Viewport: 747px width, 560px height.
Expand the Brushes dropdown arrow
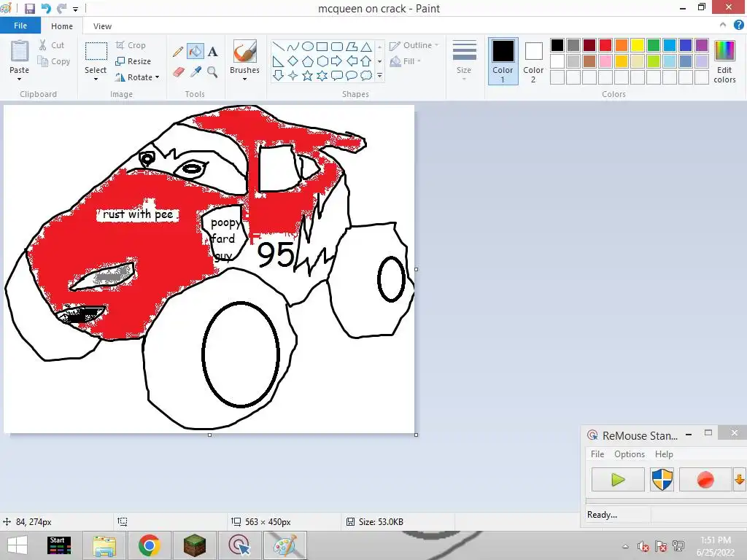(x=245, y=79)
